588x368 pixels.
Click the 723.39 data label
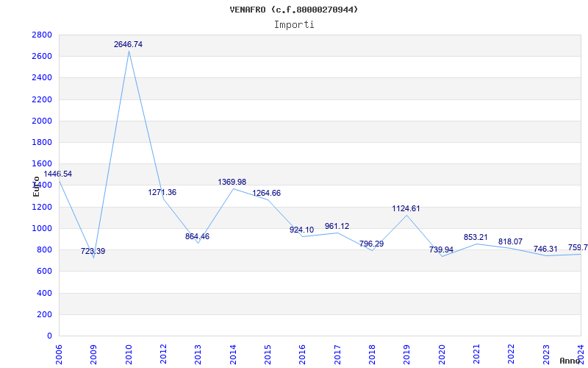coord(93,251)
